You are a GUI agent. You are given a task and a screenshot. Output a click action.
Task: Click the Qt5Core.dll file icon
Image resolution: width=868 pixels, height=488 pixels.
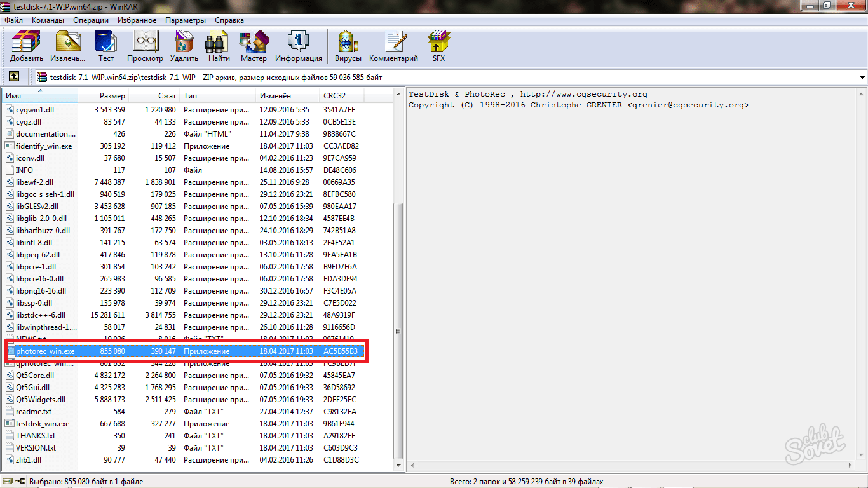pos(10,375)
